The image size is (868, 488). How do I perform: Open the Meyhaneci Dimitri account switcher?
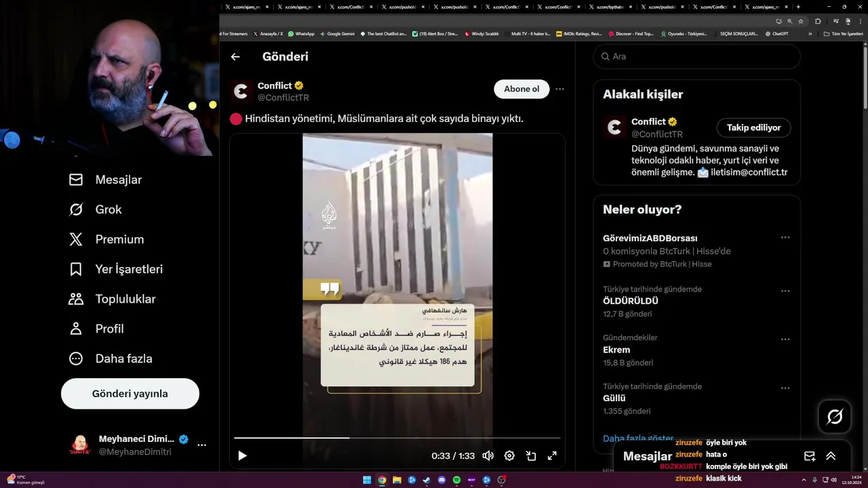tap(137, 445)
